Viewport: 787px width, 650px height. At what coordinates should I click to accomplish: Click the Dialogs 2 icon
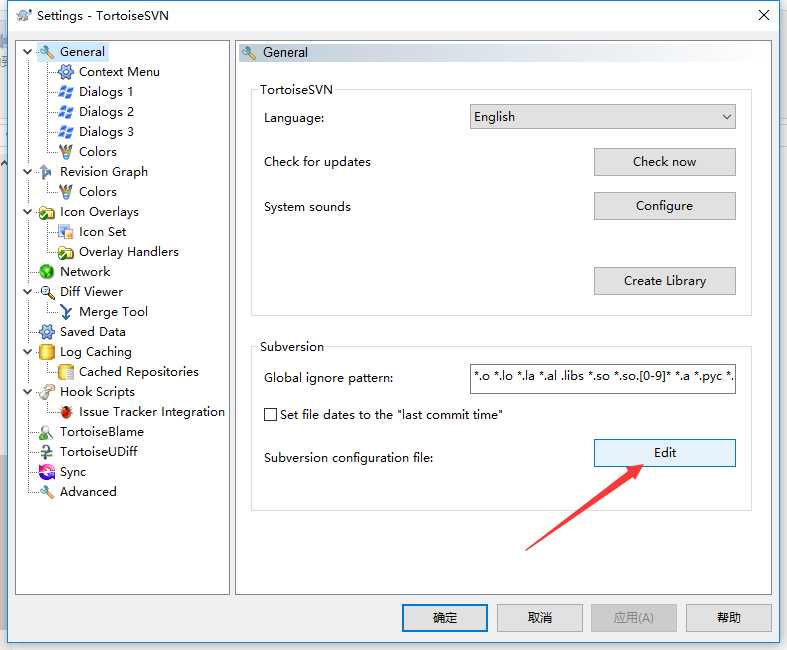click(x=66, y=112)
